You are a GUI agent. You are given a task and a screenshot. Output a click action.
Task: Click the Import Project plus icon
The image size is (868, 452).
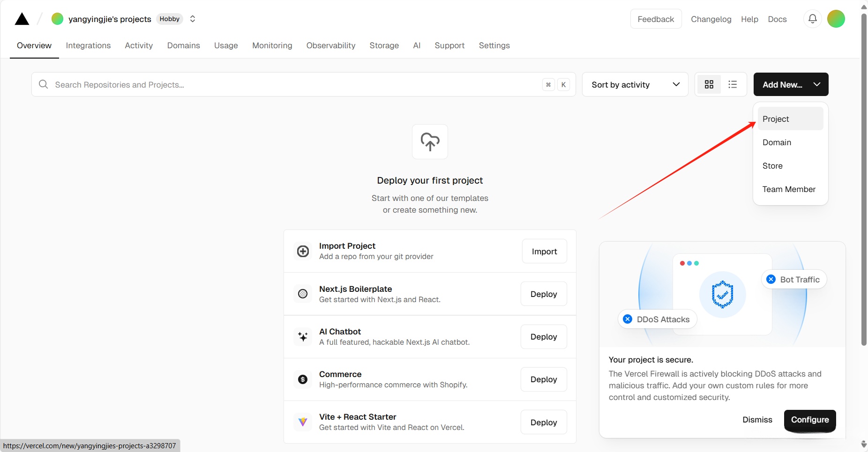[303, 251]
